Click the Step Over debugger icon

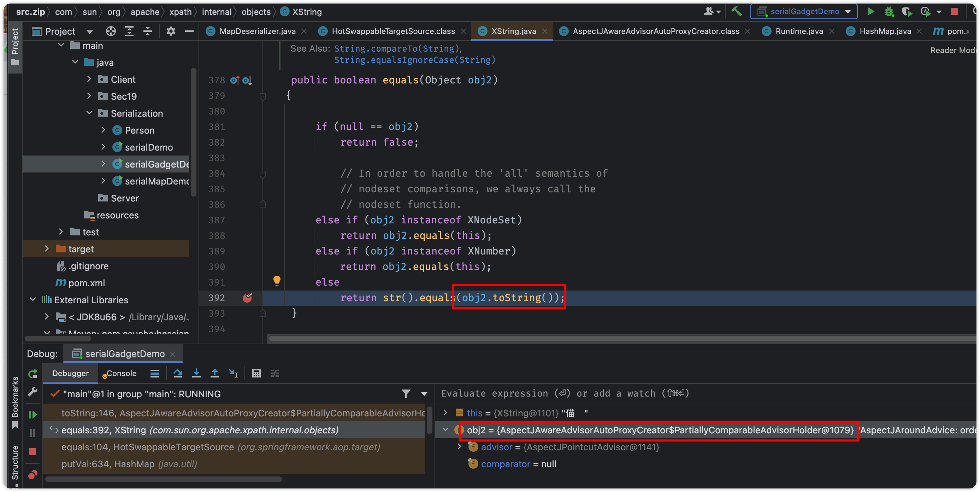pyautogui.click(x=178, y=373)
